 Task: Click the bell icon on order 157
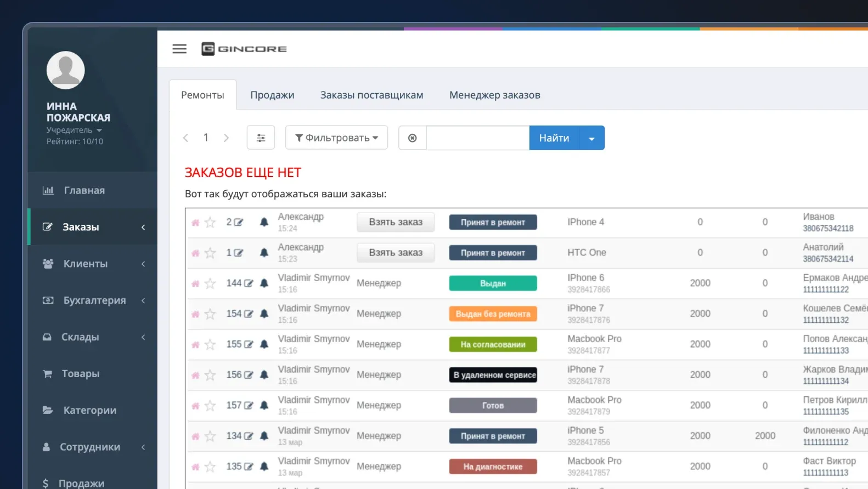coord(264,405)
